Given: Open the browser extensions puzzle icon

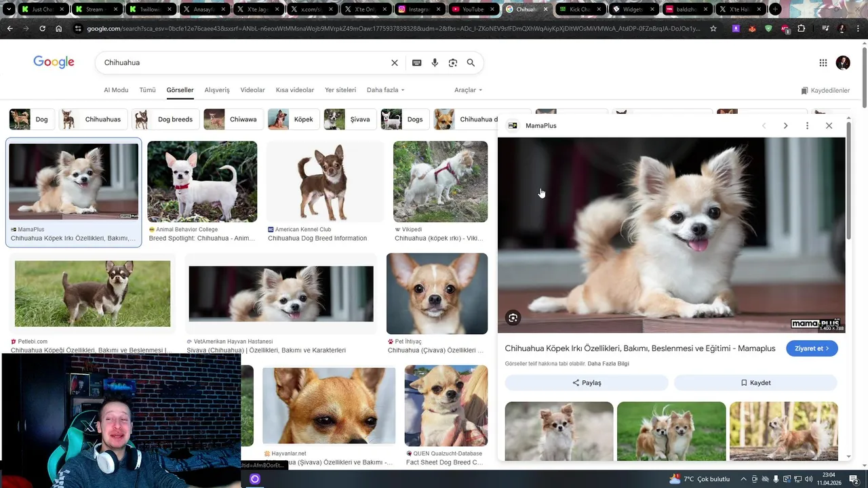Looking at the screenshot, I should tap(802, 28).
